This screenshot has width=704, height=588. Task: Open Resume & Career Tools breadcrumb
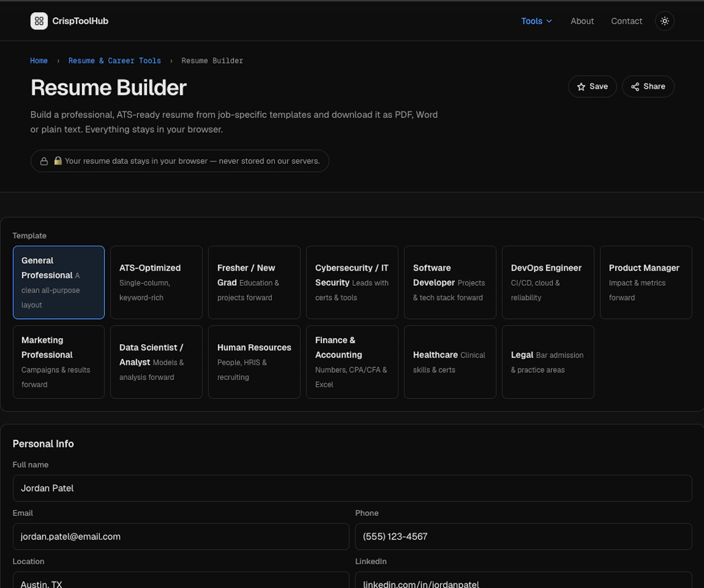[114, 61]
